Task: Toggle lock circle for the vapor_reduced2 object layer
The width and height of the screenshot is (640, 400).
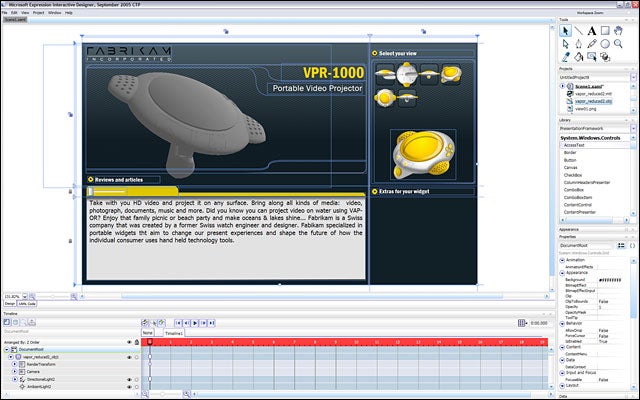Action: tap(137, 357)
